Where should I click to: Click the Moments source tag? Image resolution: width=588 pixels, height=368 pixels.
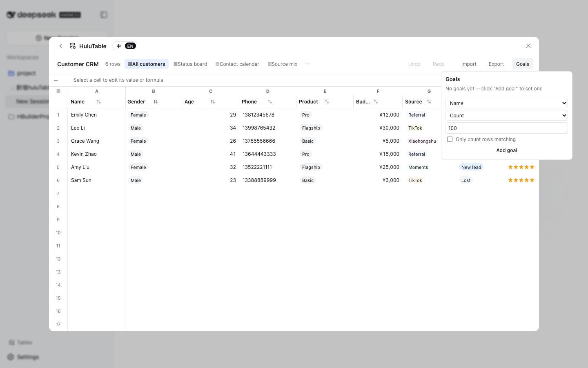click(418, 167)
